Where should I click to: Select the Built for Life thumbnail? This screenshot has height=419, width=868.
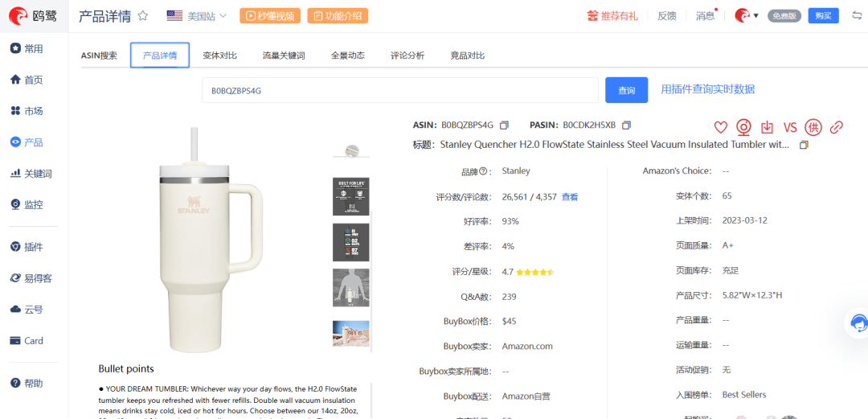[351, 196]
